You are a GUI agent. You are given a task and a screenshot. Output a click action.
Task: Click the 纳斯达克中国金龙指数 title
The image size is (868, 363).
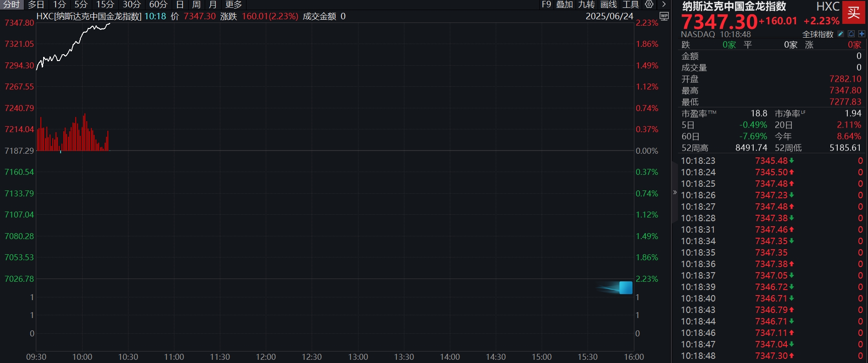(x=734, y=6)
